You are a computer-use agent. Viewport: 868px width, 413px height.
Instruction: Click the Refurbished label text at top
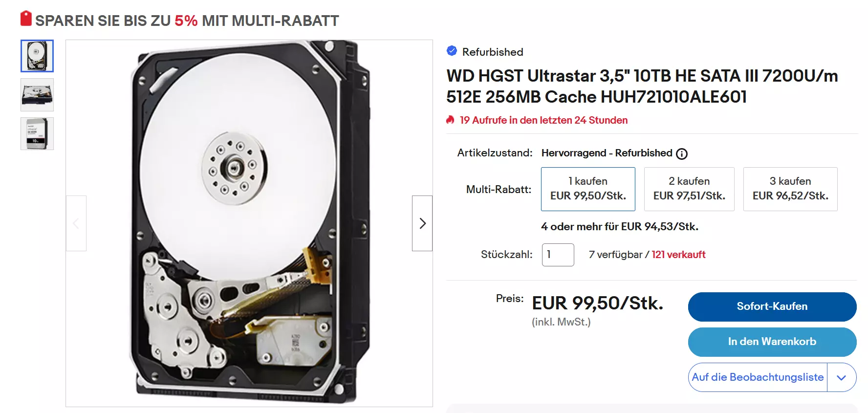(493, 52)
